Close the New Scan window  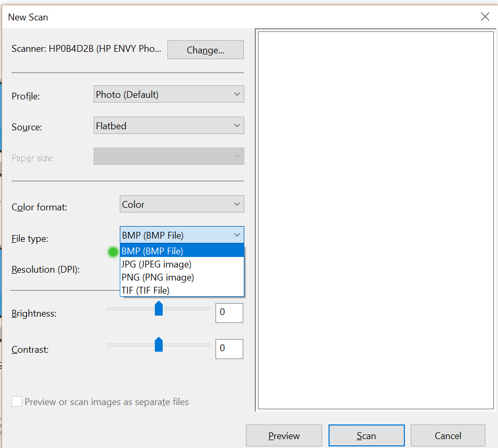point(485,16)
